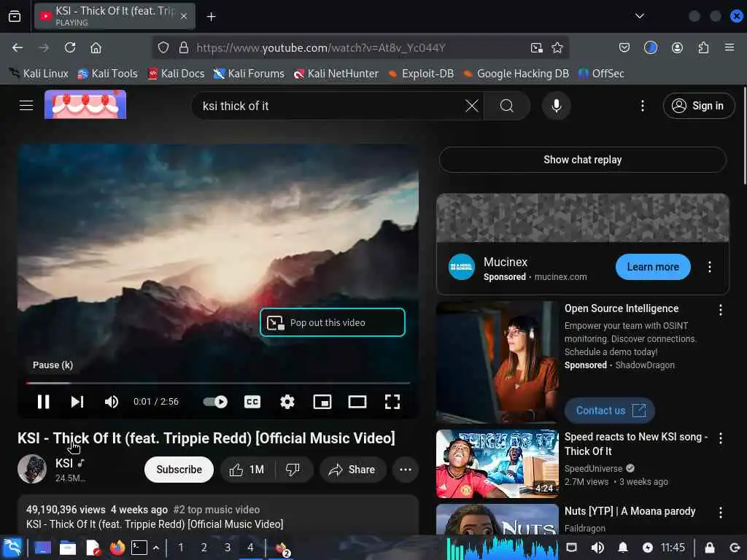The height and width of the screenshot is (560, 747).
Task: Go back in browser history
Action: (18, 47)
